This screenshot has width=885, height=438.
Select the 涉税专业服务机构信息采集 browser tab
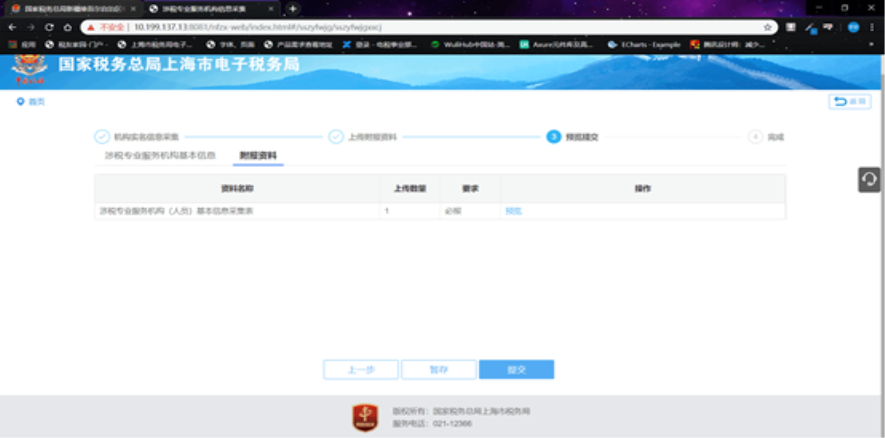coord(212,9)
